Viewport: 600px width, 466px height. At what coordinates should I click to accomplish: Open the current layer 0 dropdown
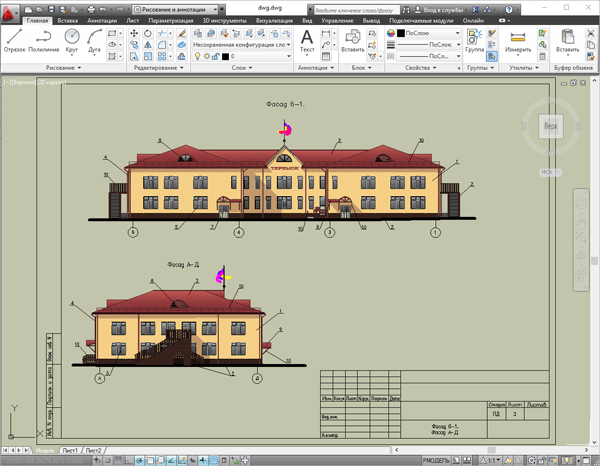241,57
